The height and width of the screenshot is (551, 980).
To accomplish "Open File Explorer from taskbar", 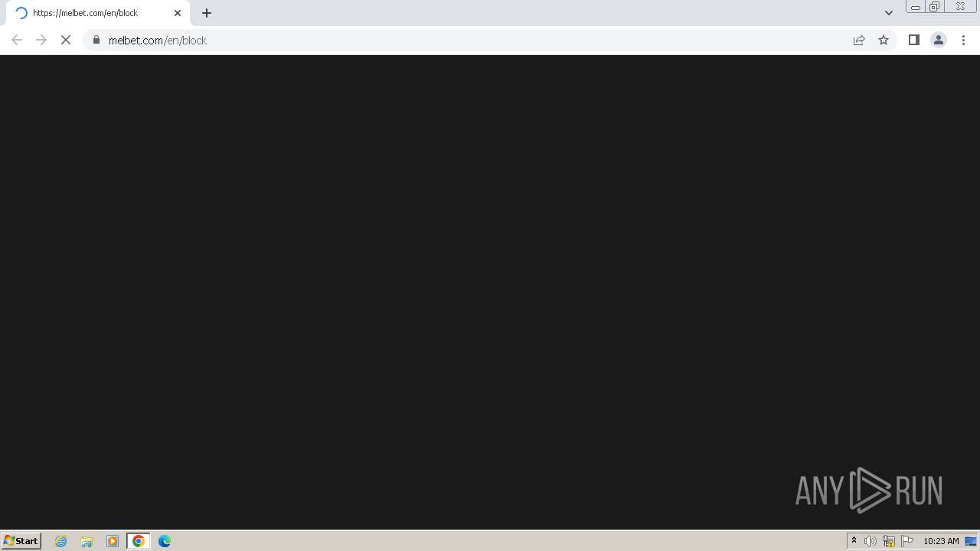I will click(x=87, y=541).
